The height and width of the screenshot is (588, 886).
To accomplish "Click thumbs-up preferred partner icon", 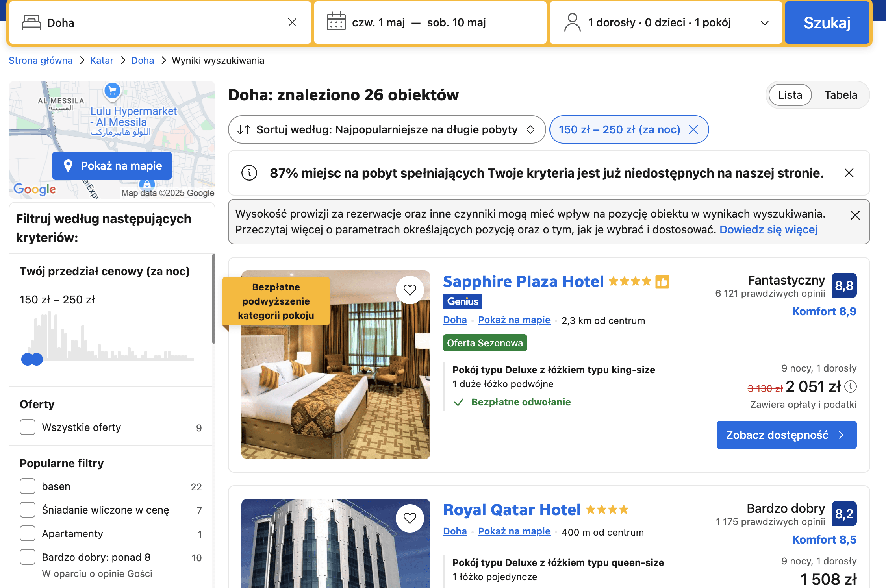I will coord(662,282).
